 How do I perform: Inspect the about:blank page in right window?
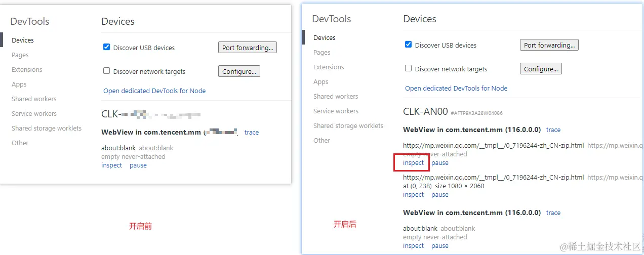click(x=413, y=245)
